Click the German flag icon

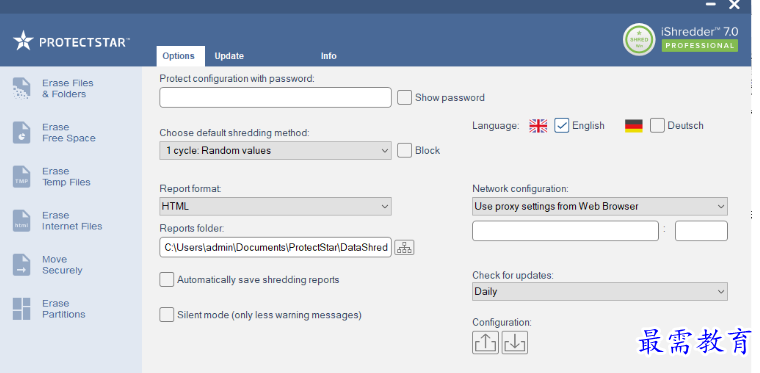point(633,126)
